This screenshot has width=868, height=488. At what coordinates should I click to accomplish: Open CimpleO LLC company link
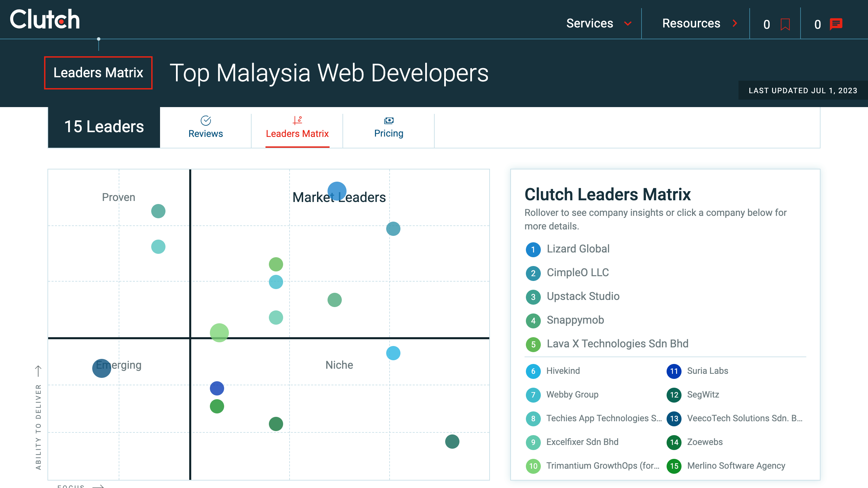click(x=578, y=273)
